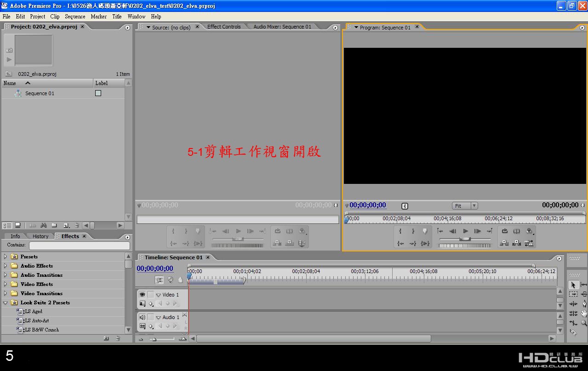Set Encore chapter marker in Timeline
588x371 pixels.
(170, 280)
